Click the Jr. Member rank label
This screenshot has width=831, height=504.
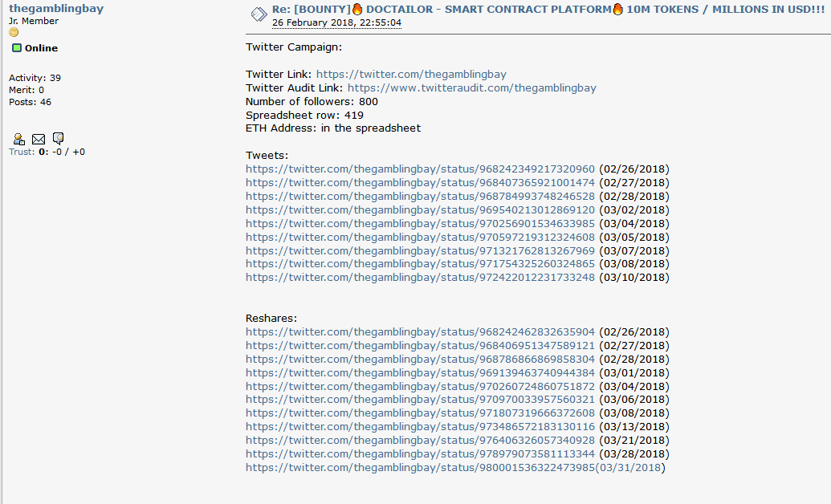tap(34, 21)
